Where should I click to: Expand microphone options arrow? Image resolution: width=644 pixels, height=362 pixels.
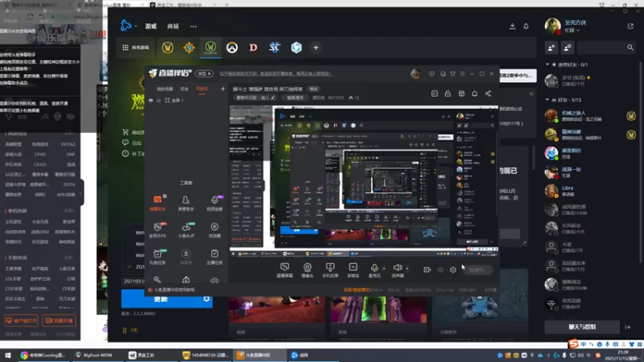click(384, 269)
